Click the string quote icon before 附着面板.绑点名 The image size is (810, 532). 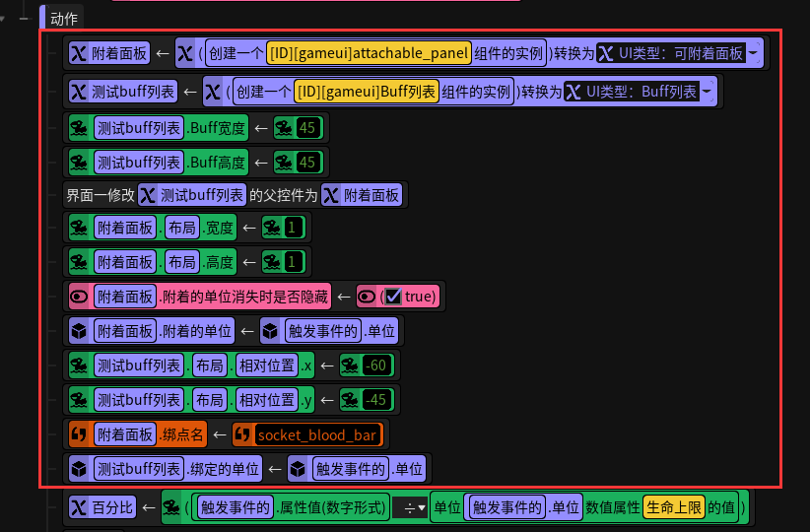click(79, 434)
